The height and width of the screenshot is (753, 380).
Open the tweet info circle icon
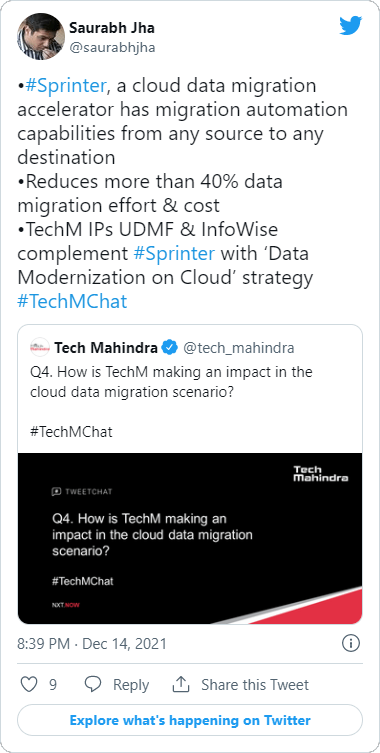[x=351, y=643]
